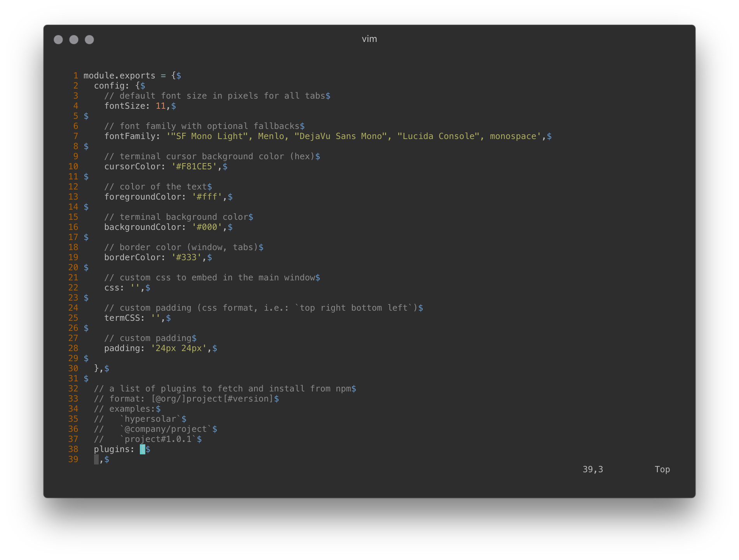The width and height of the screenshot is (739, 560).
Task: Click line number 20 in gutter
Action: [73, 268]
